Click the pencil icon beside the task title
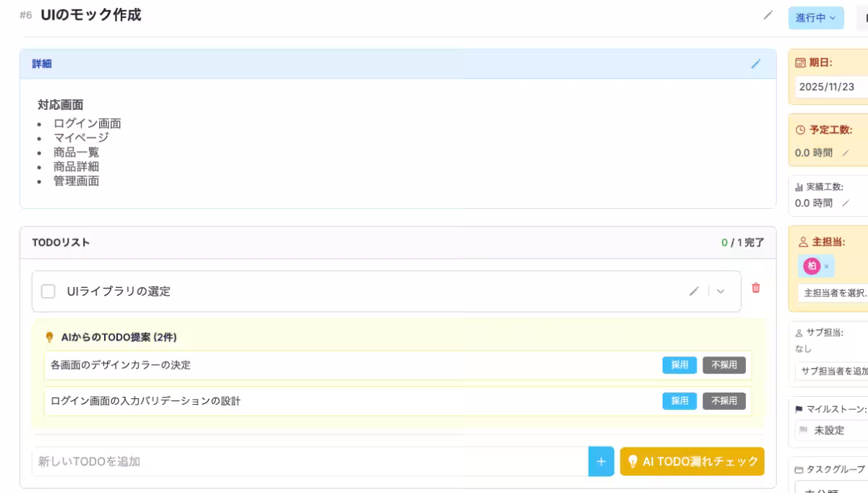Image resolution: width=868 pixels, height=493 pixels. click(768, 15)
